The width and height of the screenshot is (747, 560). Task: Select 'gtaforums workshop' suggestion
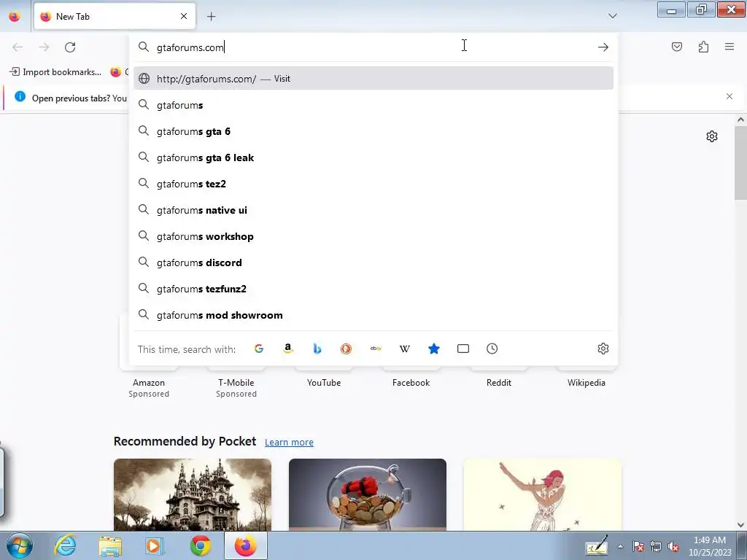coord(373,236)
